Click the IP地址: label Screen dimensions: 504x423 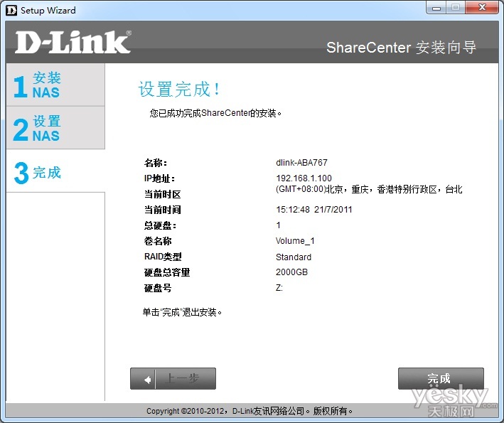[x=159, y=178]
